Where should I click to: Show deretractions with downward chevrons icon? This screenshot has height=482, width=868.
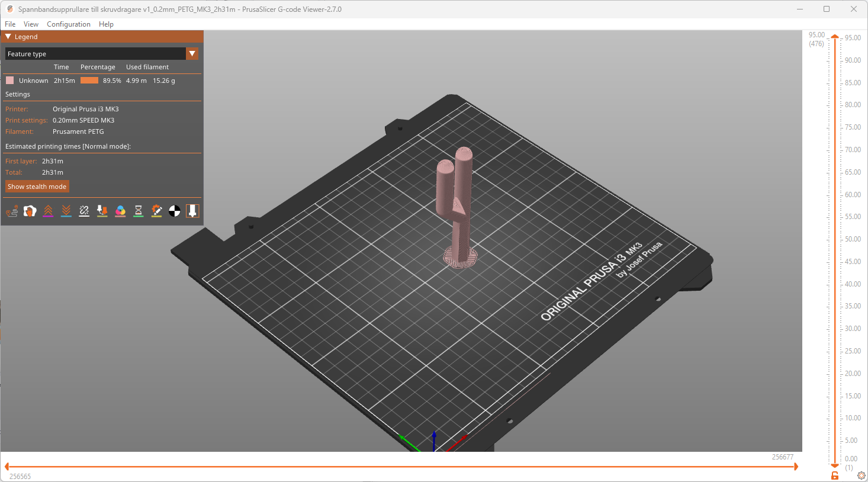pyautogui.click(x=66, y=211)
